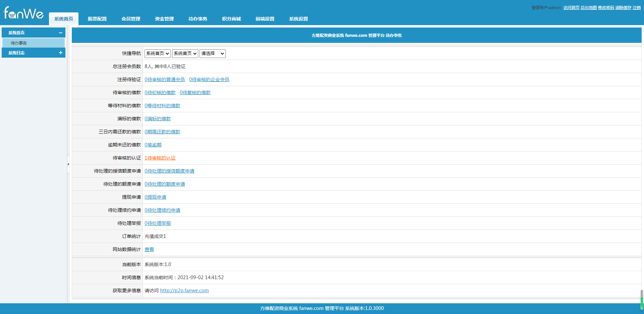Screen dimensions: 644x314
Task: Collapse the 系统首页 sidebar section minus icon
Action: click(x=61, y=33)
